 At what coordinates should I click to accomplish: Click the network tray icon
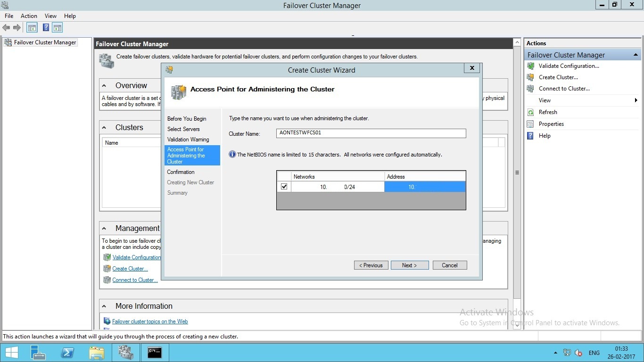567,353
